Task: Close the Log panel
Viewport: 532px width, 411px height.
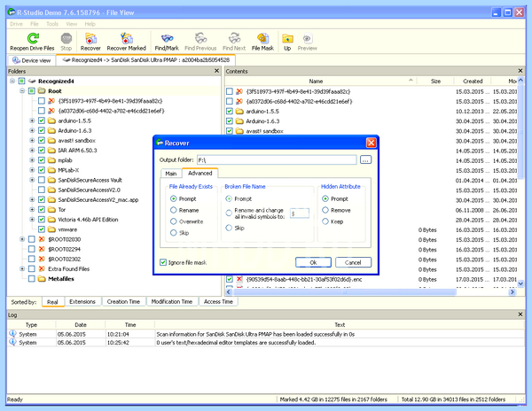Action: coord(520,314)
